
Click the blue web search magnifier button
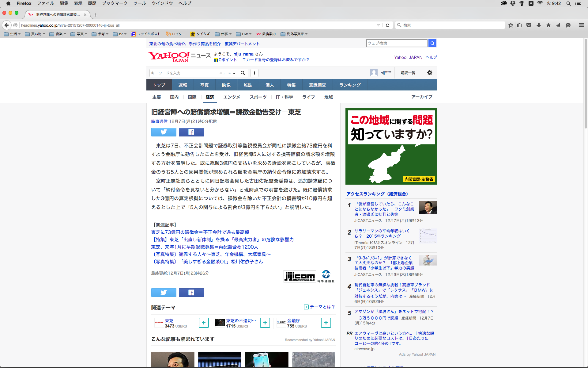pos(432,44)
